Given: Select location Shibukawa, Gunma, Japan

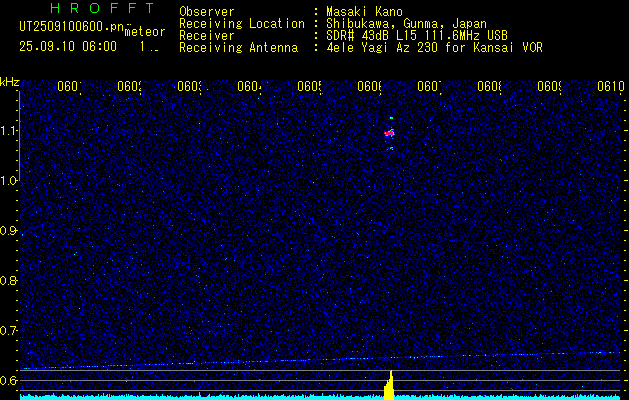Looking at the screenshot, I should 406,23.
